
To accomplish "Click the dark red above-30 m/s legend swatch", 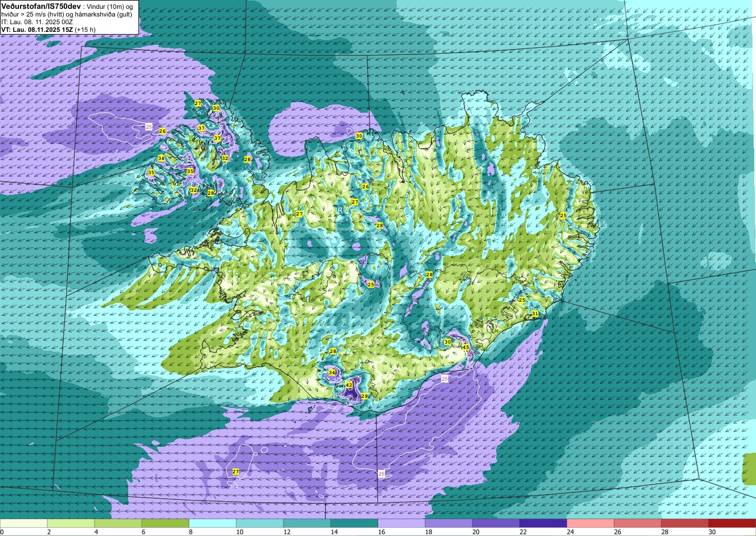I will tap(732, 523).
